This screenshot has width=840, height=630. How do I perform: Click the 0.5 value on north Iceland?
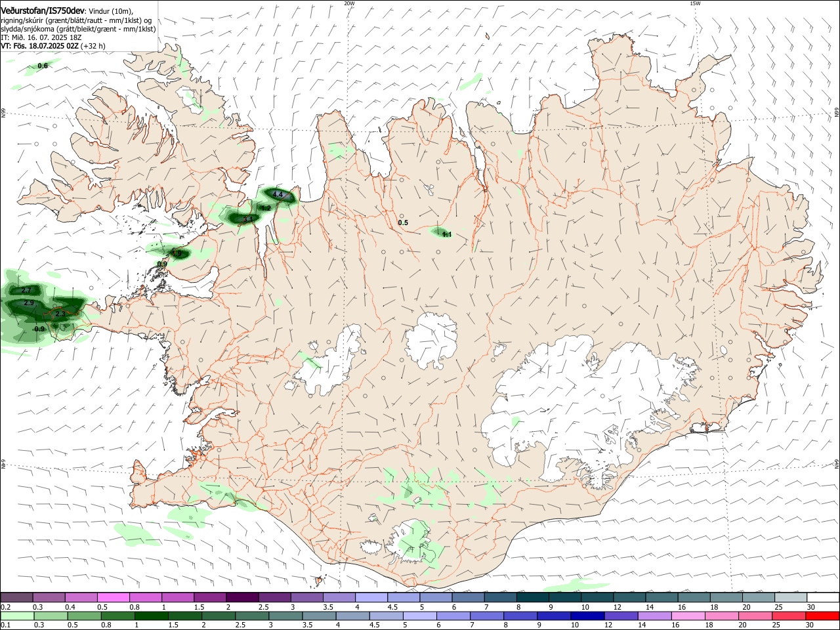(403, 223)
